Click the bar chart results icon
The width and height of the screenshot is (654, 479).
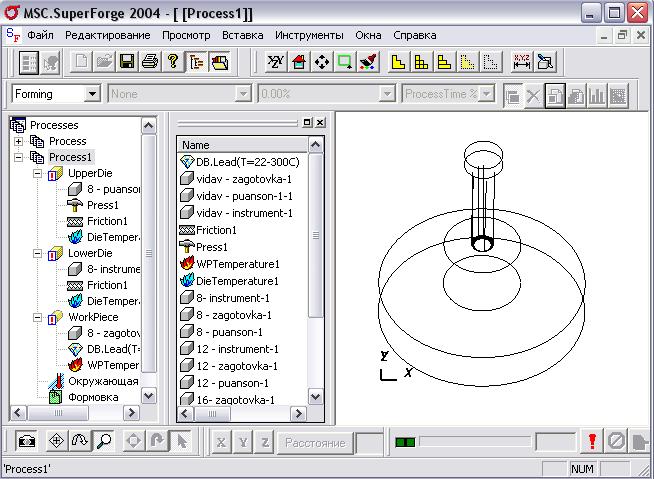pos(597,95)
